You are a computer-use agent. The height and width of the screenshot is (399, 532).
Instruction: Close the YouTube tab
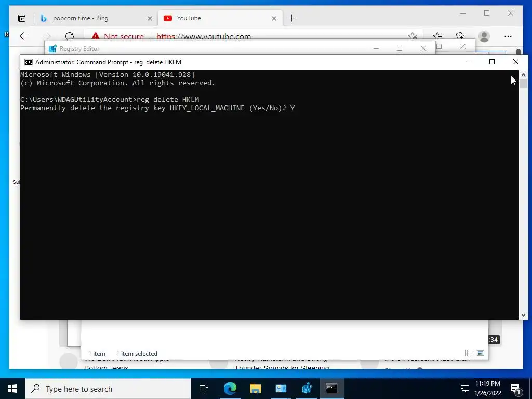click(274, 18)
